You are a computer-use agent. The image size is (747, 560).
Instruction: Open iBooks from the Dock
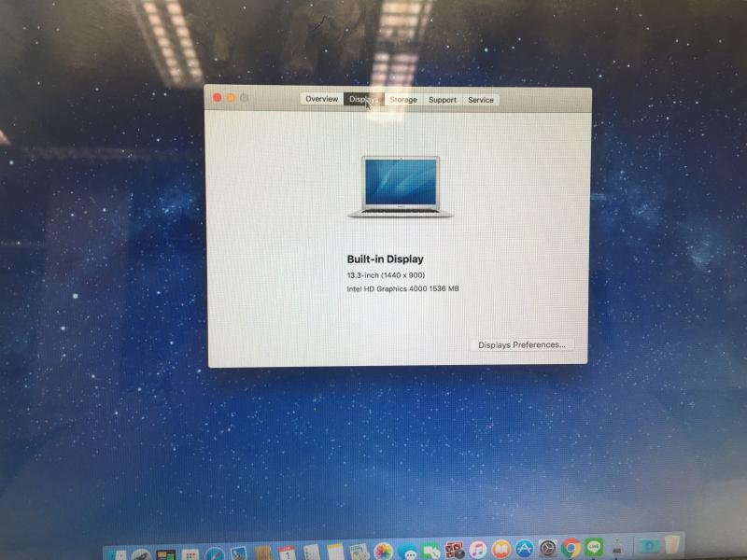501,550
